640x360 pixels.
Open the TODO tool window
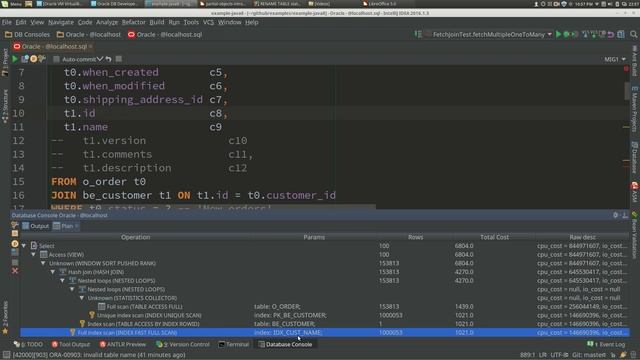(x=28, y=344)
